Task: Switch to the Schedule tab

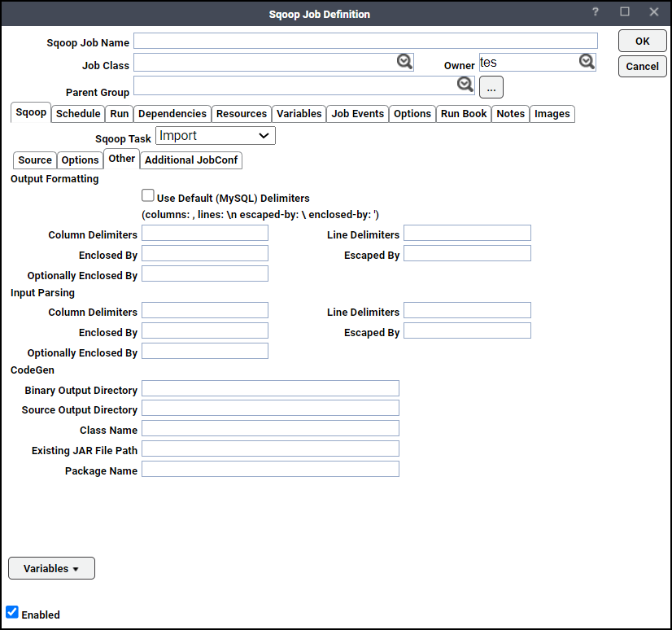Action: (78, 114)
